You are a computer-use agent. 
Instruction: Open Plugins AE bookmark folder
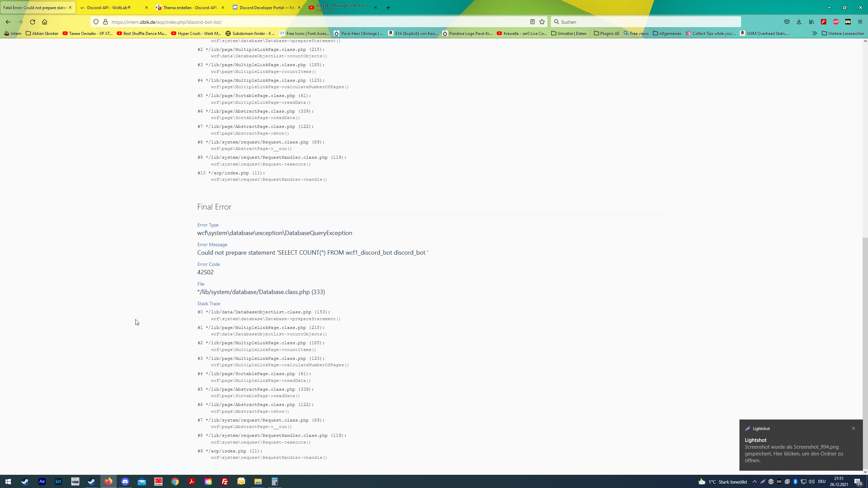click(x=606, y=33)
